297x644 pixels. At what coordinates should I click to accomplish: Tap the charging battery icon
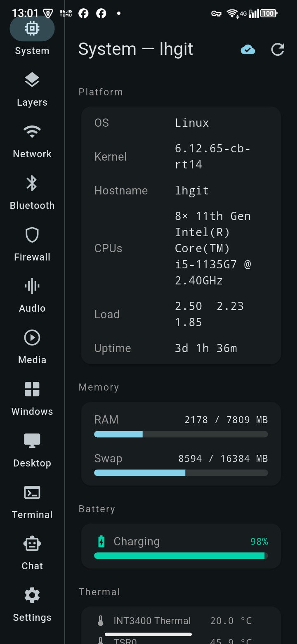click(x=101, y=542)
